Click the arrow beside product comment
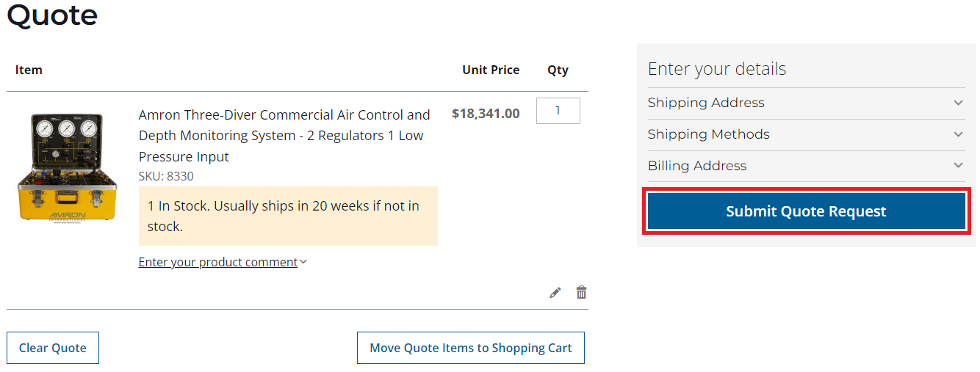Viewport: 980px width, 372px height. tap(303, 263)
